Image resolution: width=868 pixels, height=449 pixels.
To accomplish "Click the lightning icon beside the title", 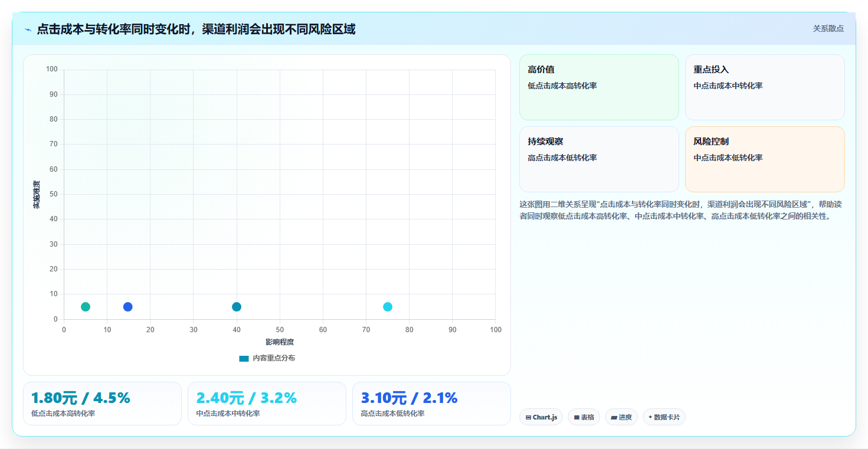I will [28, 30].
